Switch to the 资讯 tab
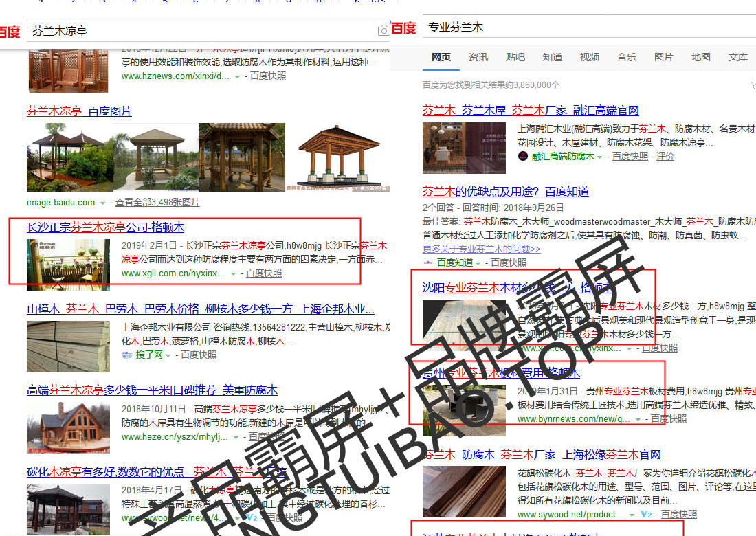 pos(478,57)
